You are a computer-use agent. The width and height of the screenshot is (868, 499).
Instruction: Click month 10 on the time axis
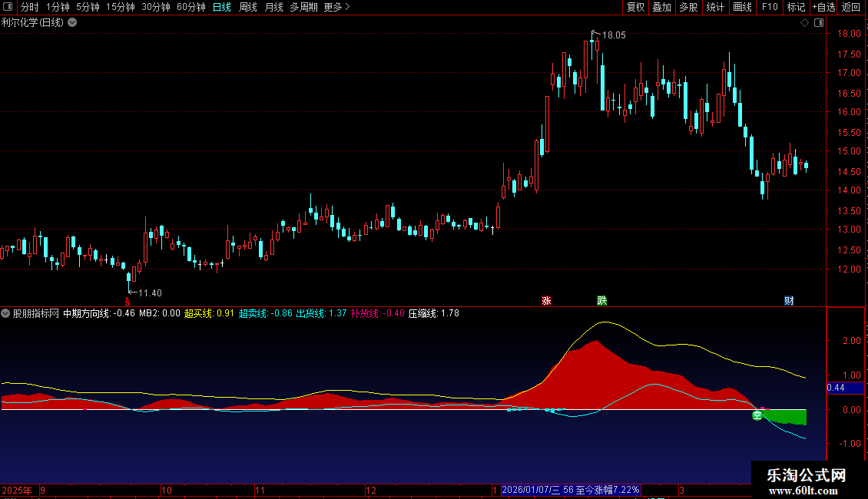tap(167, 490)
